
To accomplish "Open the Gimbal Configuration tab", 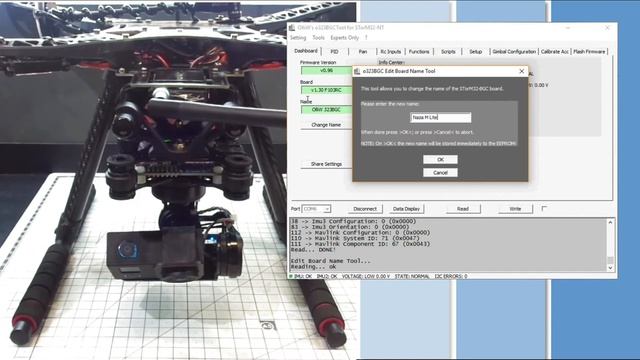I will point(514,51).
